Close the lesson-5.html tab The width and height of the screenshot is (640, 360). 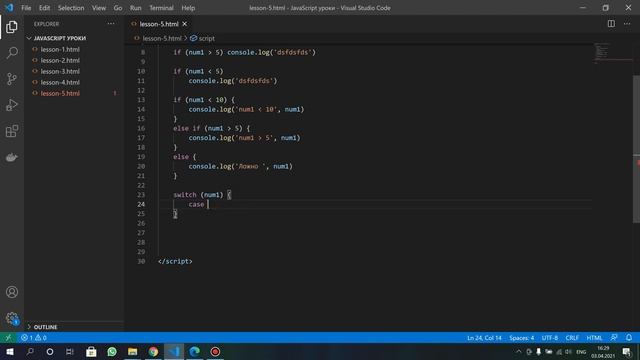coord(184,24)
